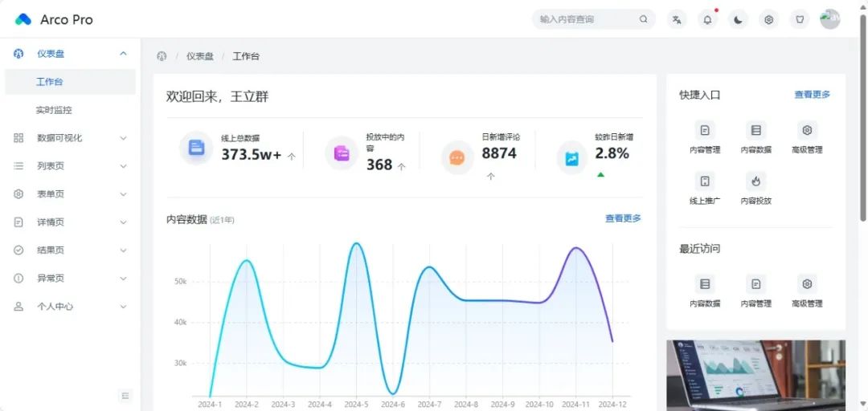The height and width of the screenshot is (411, 868).
Task: Open 内容数据 shortcut in 快捷入口
Action: [755, 138]
